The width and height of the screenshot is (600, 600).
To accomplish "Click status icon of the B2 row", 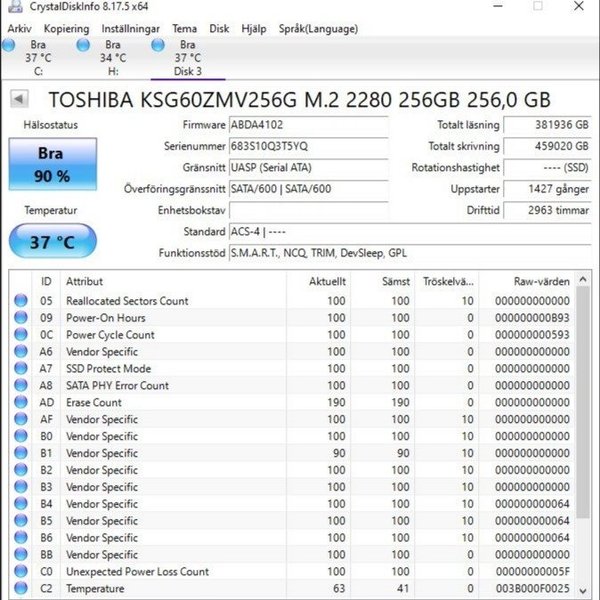I will click(21, 470).
